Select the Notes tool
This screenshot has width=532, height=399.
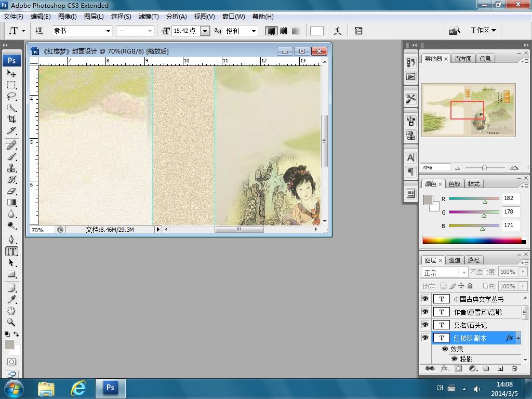click(11, 288)
